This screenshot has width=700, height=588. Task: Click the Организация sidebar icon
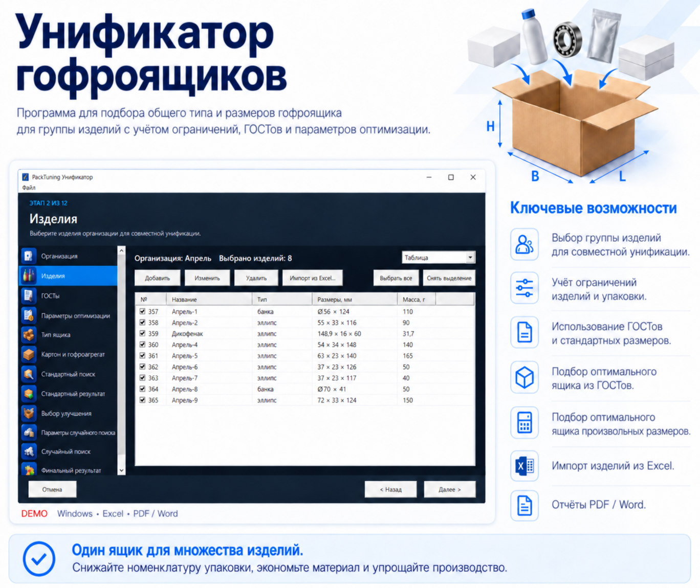tap(29, 256)
